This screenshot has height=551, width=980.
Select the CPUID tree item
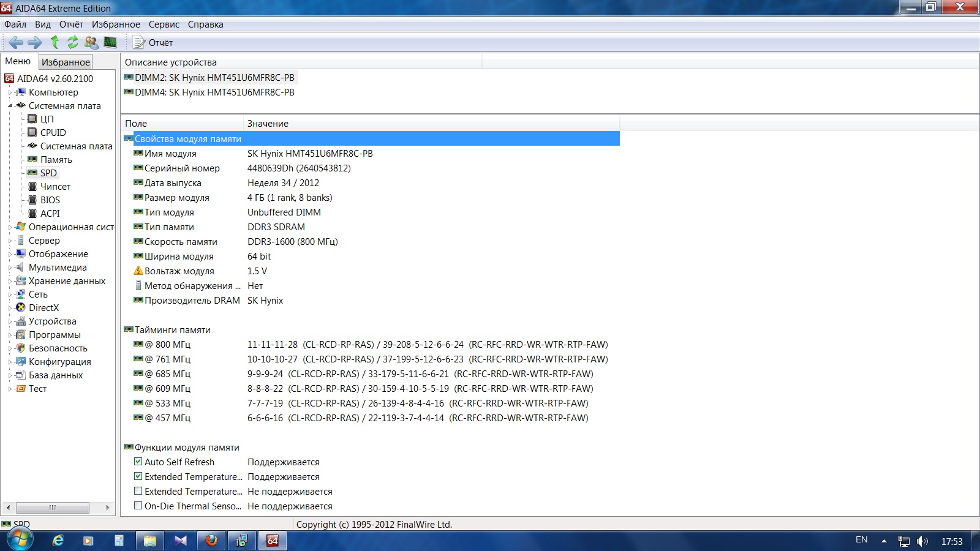tap(53, 132)
